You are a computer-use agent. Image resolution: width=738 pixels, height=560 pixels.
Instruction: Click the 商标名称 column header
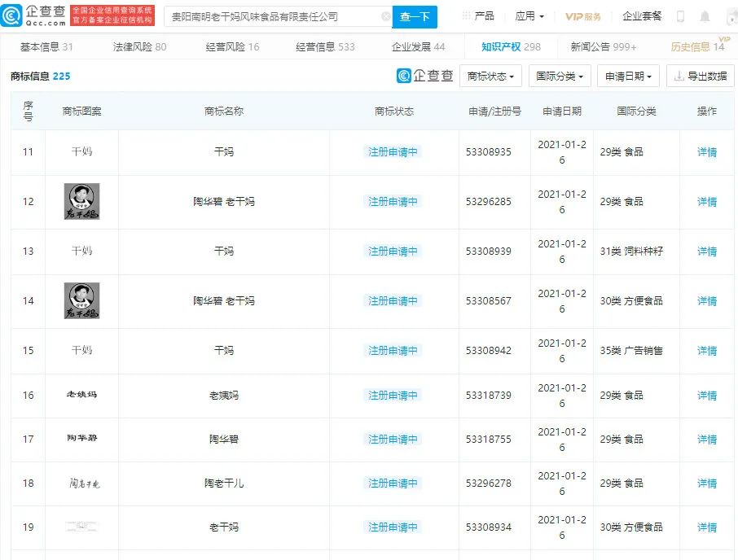(223, 111)
